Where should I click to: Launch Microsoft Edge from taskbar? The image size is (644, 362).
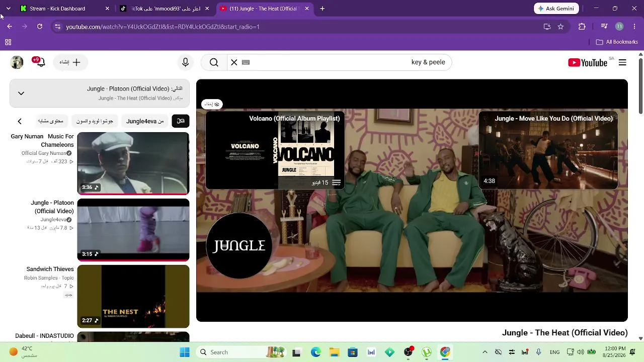coord(315,352)
